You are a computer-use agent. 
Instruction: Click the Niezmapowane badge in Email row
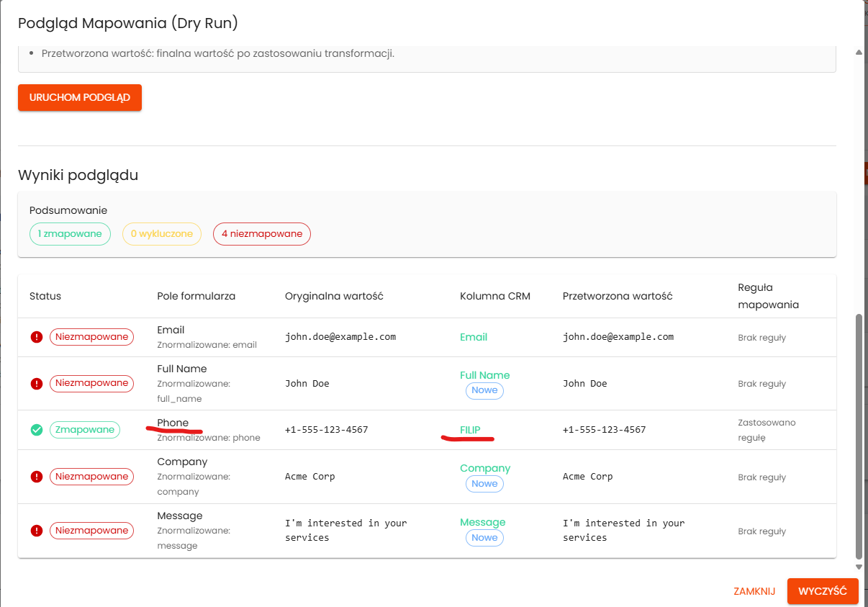91,337
